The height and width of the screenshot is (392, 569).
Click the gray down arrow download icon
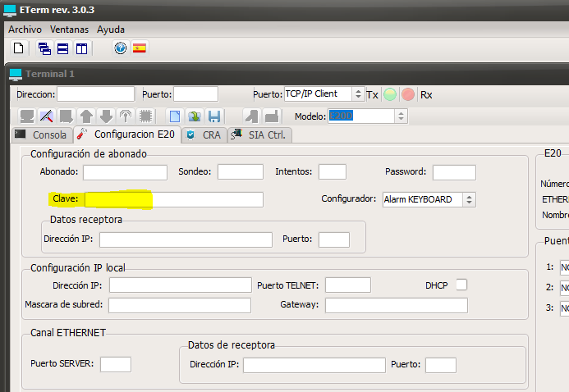click(106, 116)
